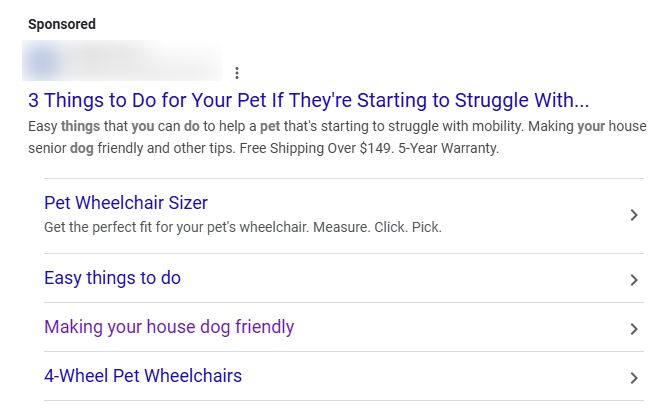Go to the Easy things to do link
The height and width of the screenshot is (418, 671).
click(112, 278)
